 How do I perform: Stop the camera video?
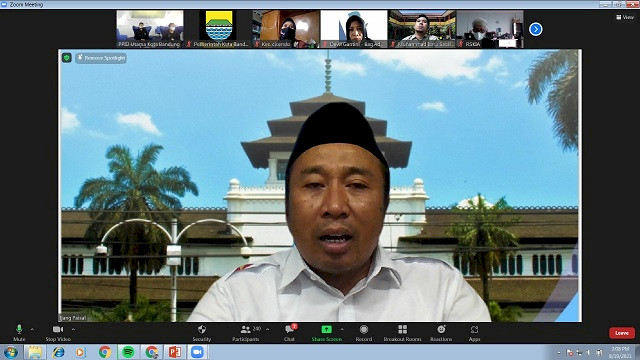point(58,333)
